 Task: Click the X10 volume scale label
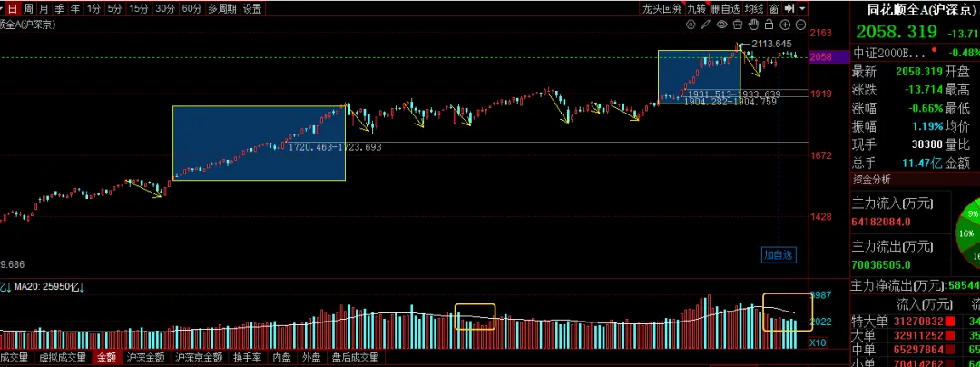tap(818, 343)
